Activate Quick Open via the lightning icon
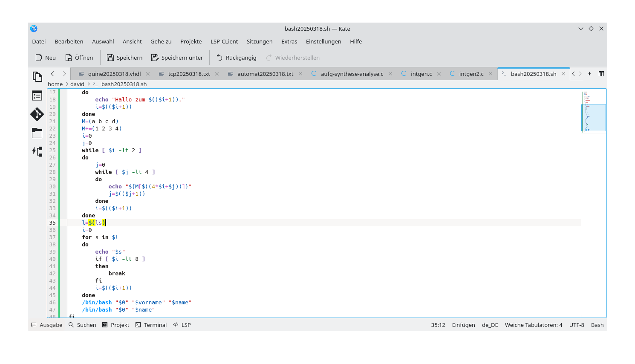This screenshot has height=364, width=635. pyautogui.click(x=589, y=74)
